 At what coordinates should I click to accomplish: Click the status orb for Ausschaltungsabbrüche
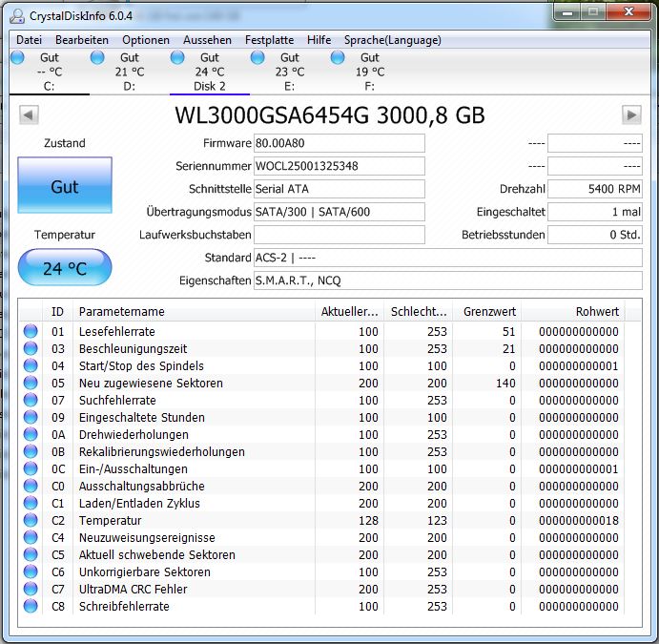[31, 486]
